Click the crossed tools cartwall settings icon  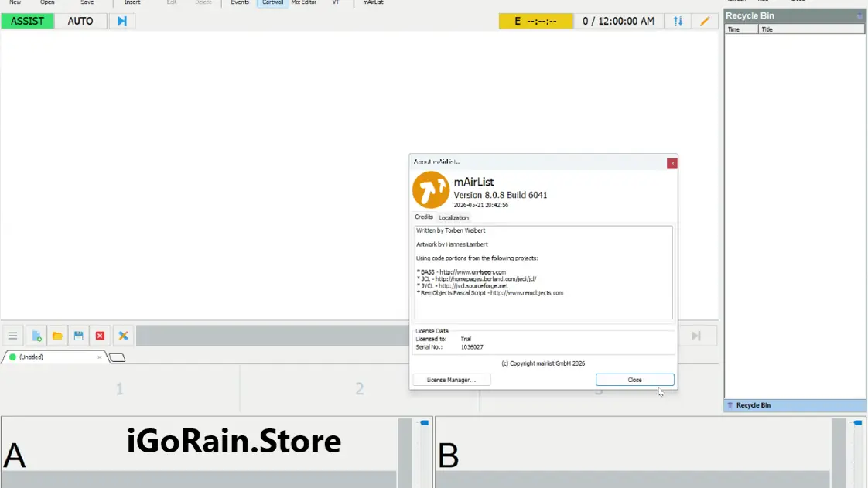tap(123, 336)
